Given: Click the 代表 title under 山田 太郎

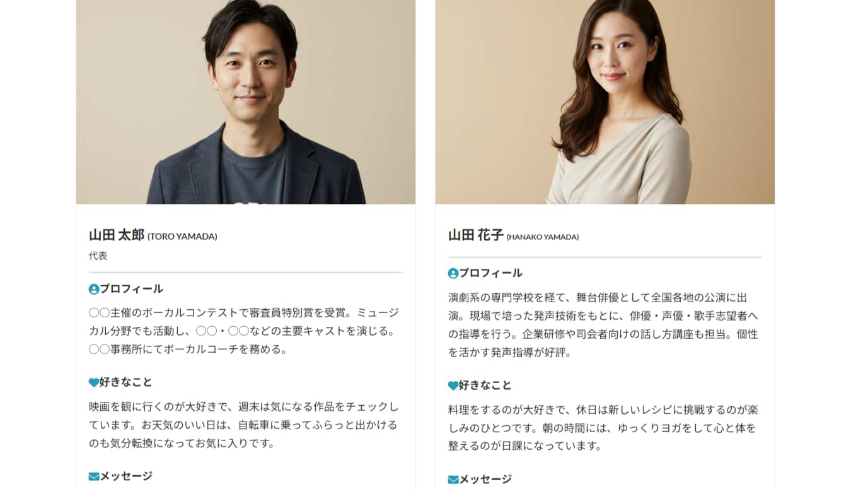Looking at the screenshot, I should [x=98, y=256].
